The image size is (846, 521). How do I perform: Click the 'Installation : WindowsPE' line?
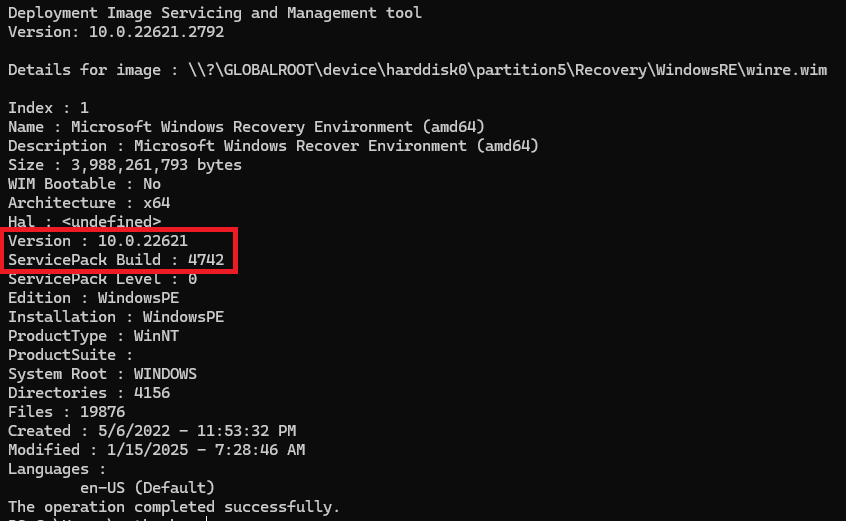tap(116, 317)
